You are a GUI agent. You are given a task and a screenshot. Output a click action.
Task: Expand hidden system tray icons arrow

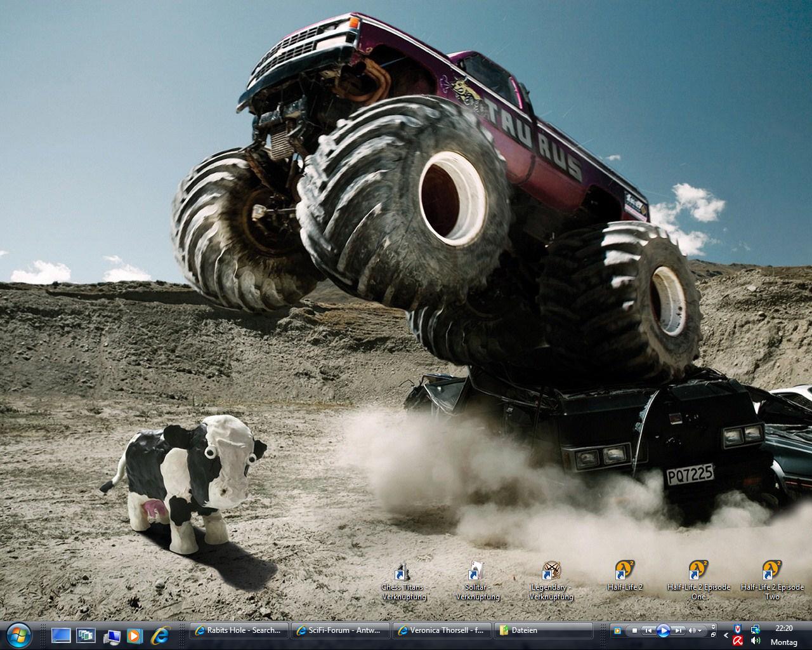[726, 635]
